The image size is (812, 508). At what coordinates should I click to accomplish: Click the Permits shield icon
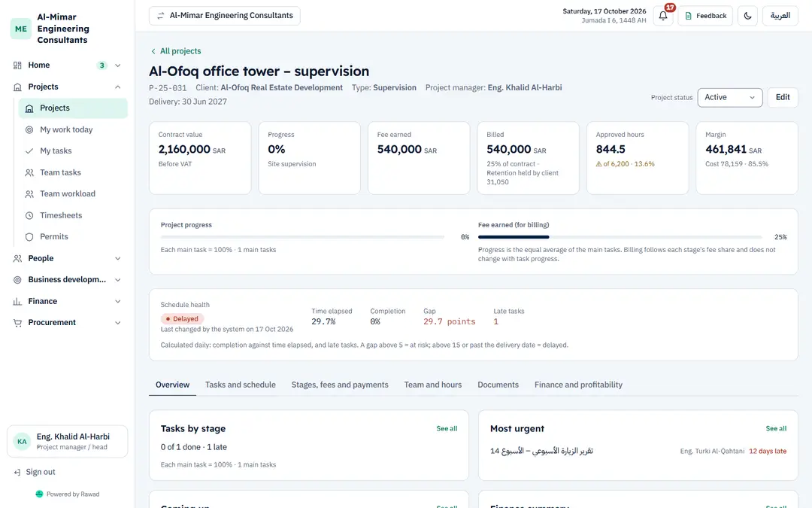29,237
